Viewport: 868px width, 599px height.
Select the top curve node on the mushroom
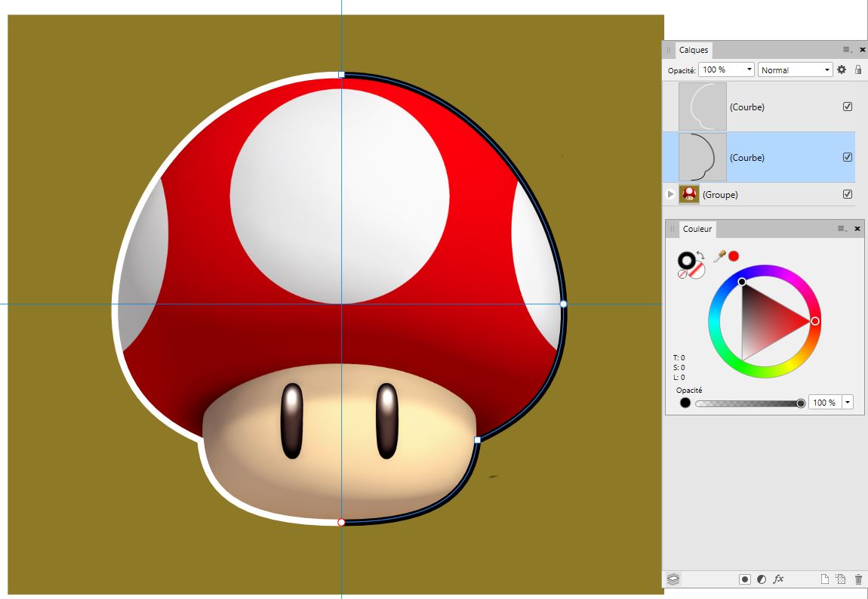[x=342, y=74]
